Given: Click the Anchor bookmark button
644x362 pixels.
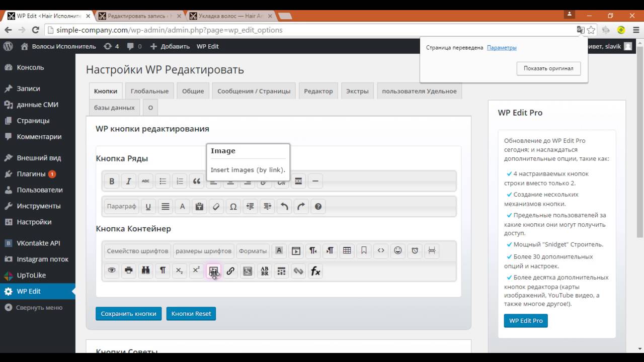Looking at the screenshot, I should [364, 251].
